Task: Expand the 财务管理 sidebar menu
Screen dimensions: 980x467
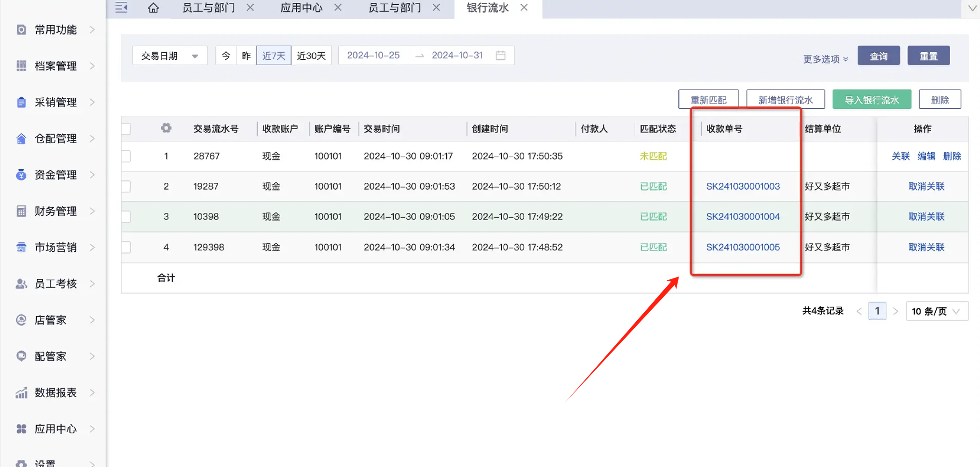Action: pyautogui.click(x=92, y=211)
